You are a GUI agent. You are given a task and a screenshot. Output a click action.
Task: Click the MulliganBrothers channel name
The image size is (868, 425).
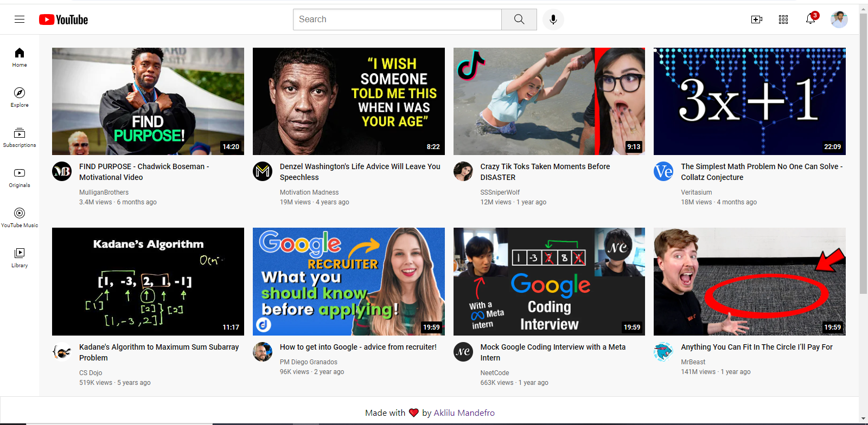pyautogui.click(x=104, y=192)
